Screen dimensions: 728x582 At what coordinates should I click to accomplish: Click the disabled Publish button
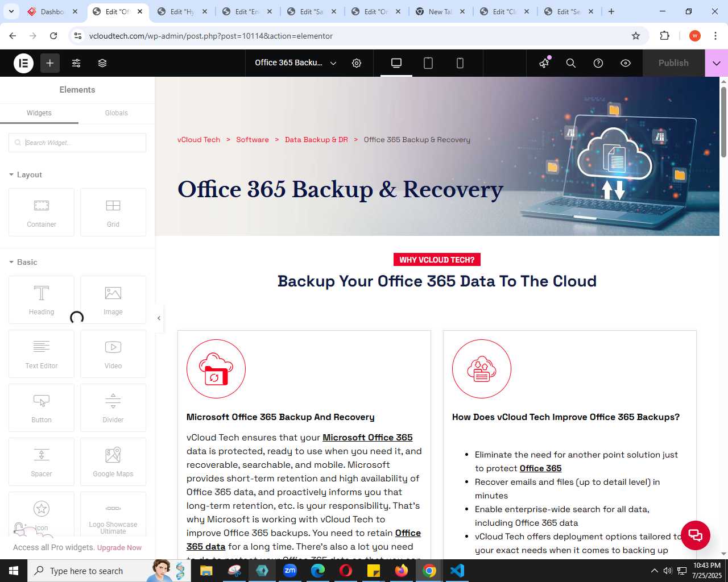click(673, 63)
